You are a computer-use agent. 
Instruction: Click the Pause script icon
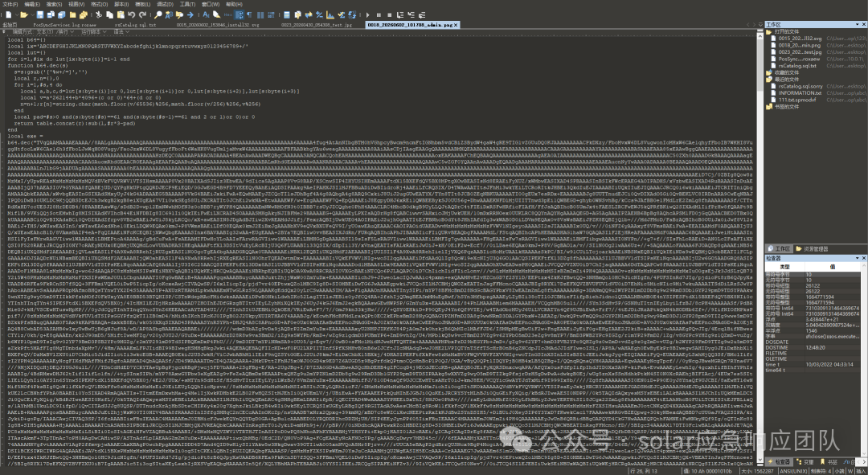pos(379,15)
